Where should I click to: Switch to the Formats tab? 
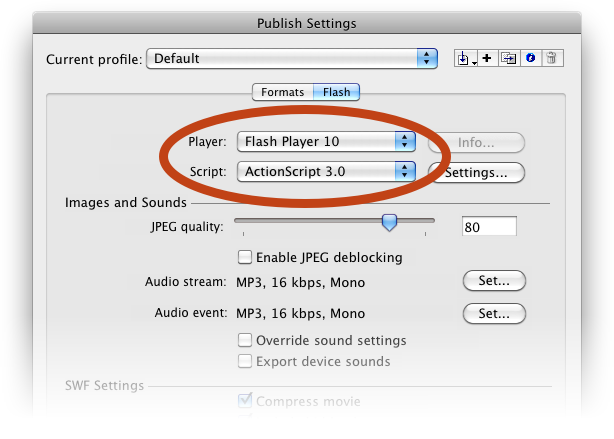(x=283, y=92)
